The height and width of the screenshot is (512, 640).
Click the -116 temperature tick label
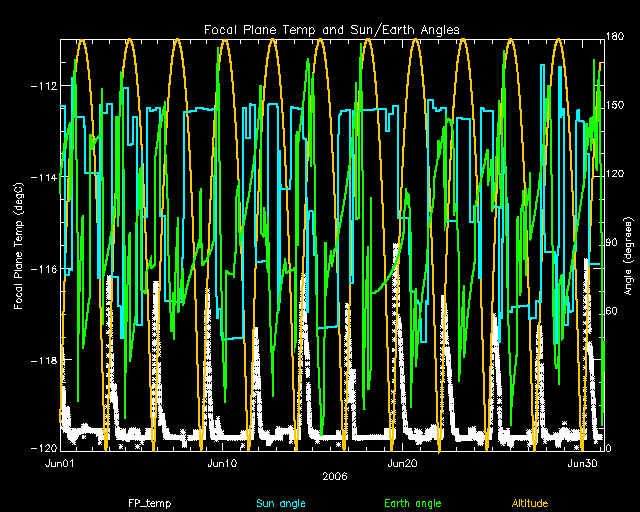point(43,269)
